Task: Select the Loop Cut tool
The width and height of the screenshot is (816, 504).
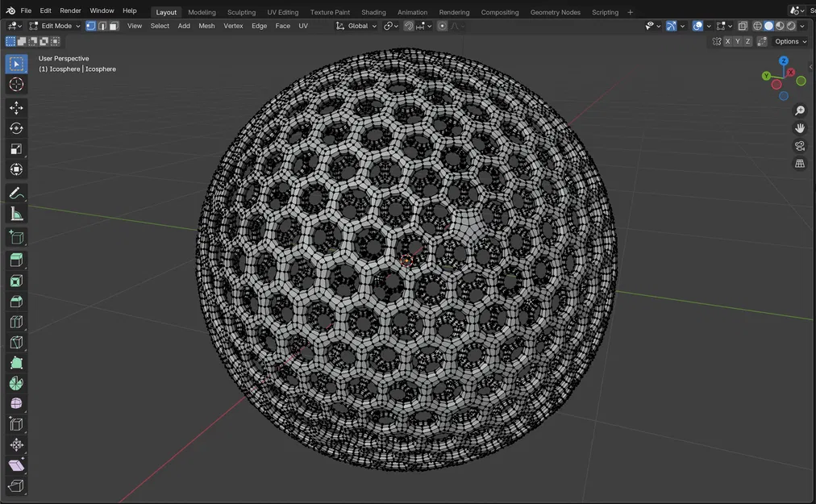Action: 16,321
